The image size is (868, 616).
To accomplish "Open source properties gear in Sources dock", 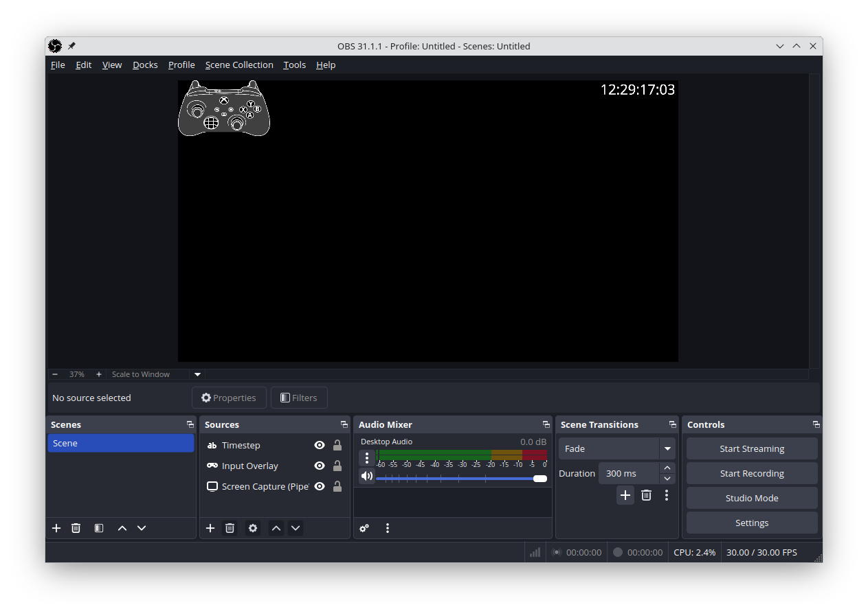I will pyautogui.click(x=253, y=528).
